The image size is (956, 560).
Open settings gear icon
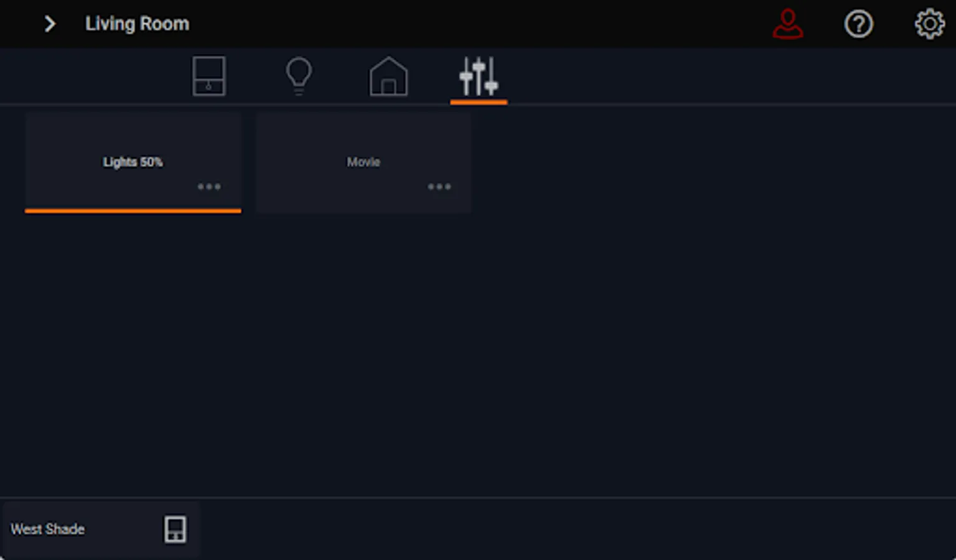[929, 24]
